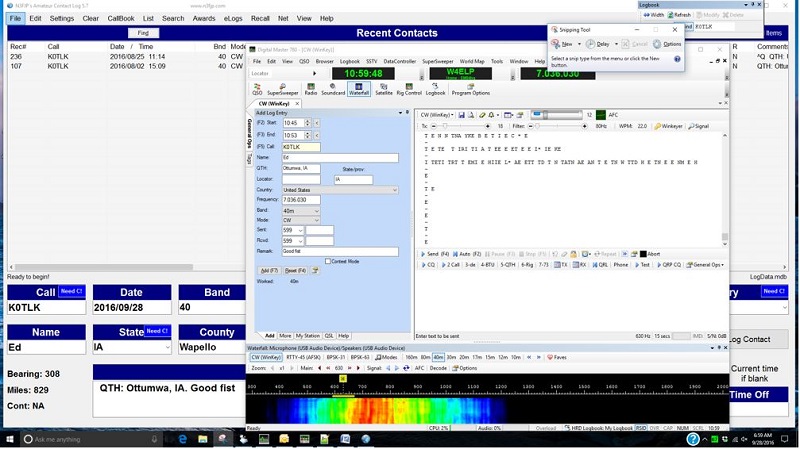Open the QSO toolbar icon in Digital Master

click(257, 89)
